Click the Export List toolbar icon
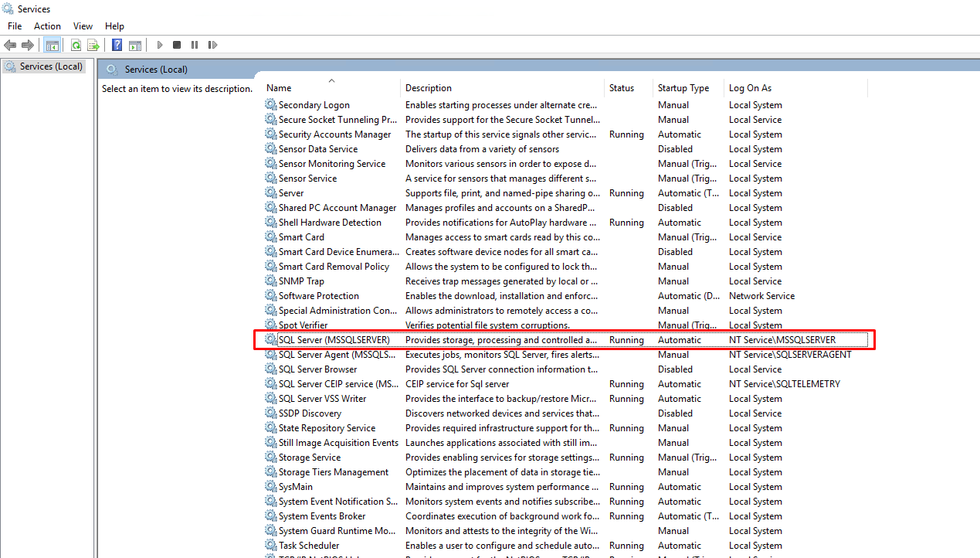This screenshot has height=558, width=980. (x=93, y=46)
